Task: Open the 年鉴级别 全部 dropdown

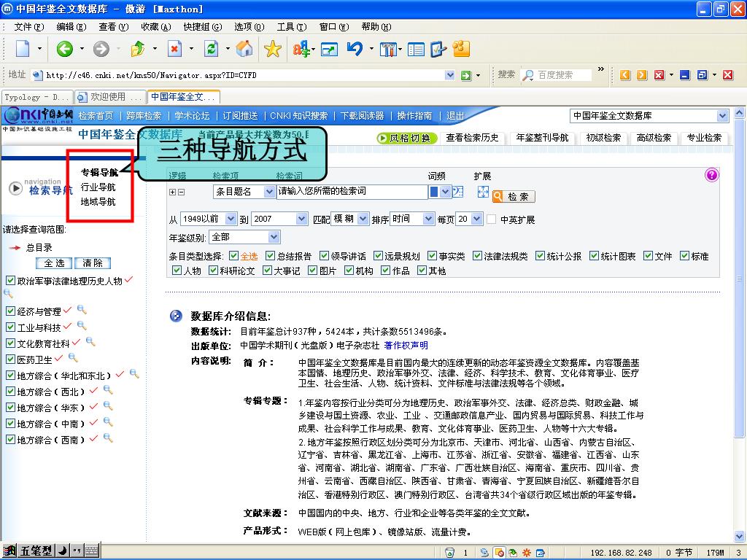Action: [x=274, y=237]
